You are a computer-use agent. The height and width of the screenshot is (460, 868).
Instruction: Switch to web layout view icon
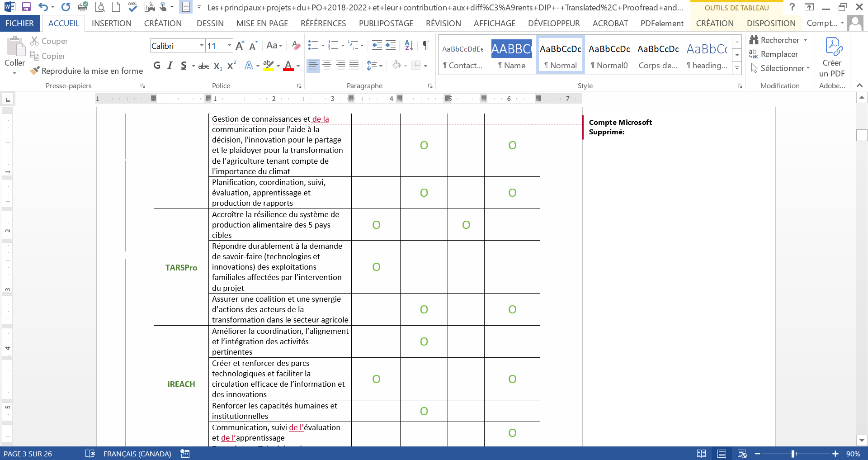pyautogui.click(x=742, y=454)
